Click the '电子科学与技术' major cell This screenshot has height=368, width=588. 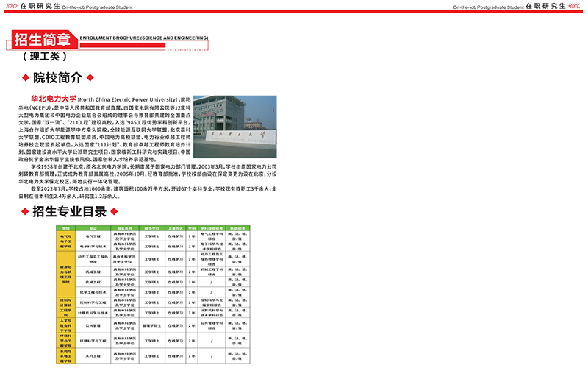click(x=93, y=247)
